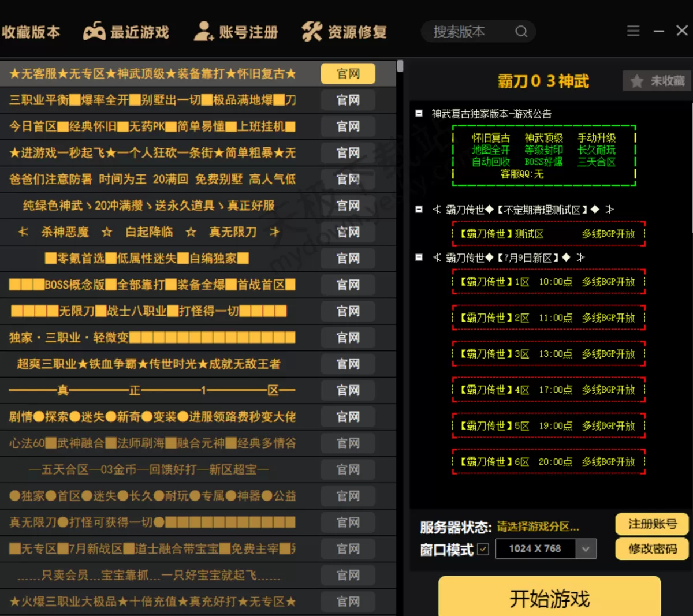Open the 1024 X 768 resolution dropdown
The width and height of the screenshot is (693, 616).
(586, 549)
